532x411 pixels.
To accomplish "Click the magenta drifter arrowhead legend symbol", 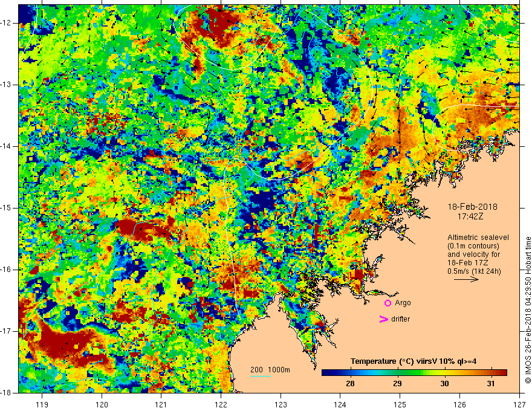I will pos(383,319).
